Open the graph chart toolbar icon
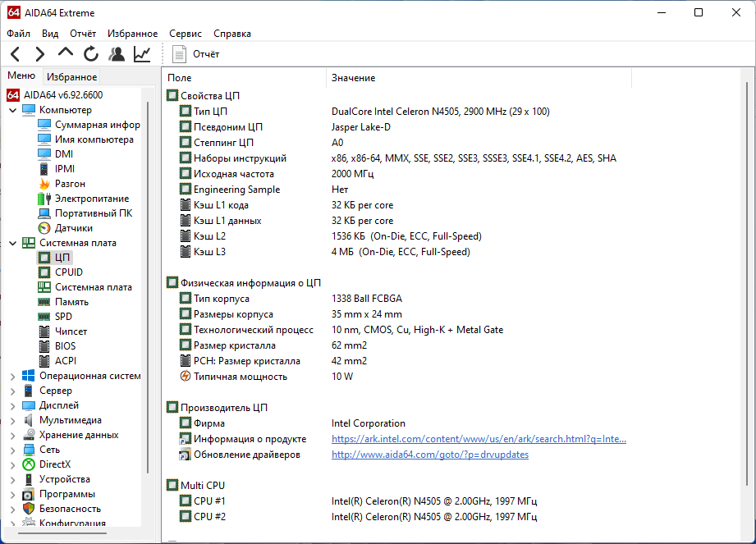Viewport: 756px width, 544px height. coord(142,54)
